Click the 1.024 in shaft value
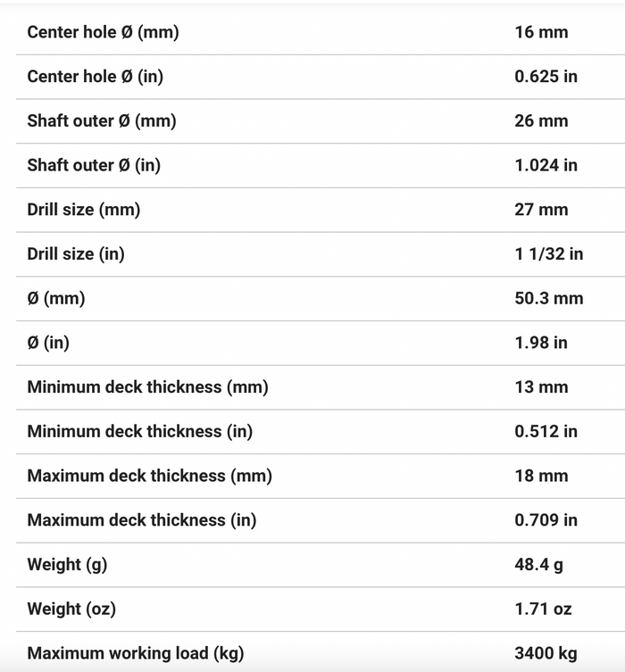Screen dimensions: 625x672 click(546, 165)
